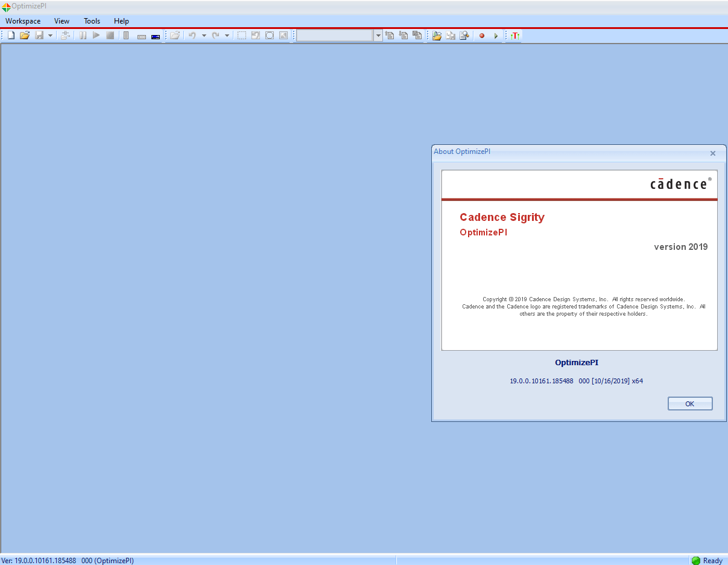The height and width of the screenshot is (565, 728).
Task: Open the Help menu
Action: [121, 21]
